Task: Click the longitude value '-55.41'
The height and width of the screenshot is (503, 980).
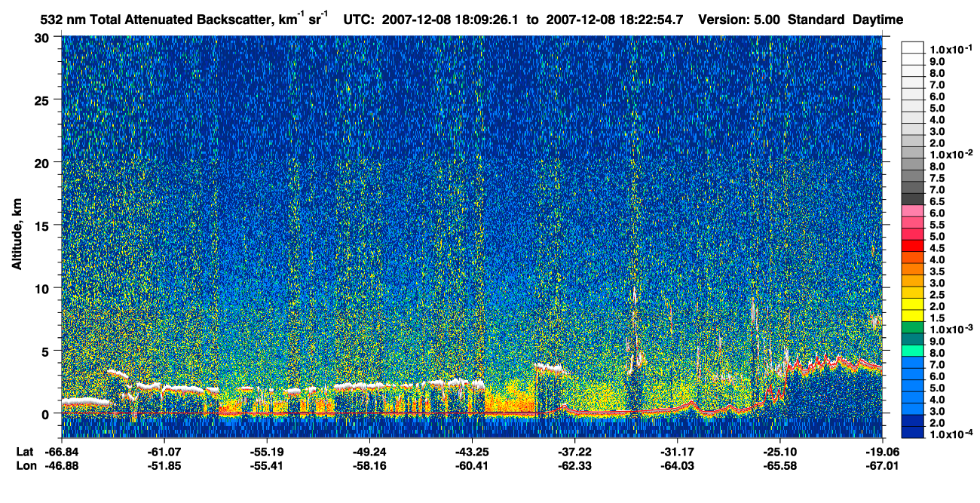Action: pos(267,465)
